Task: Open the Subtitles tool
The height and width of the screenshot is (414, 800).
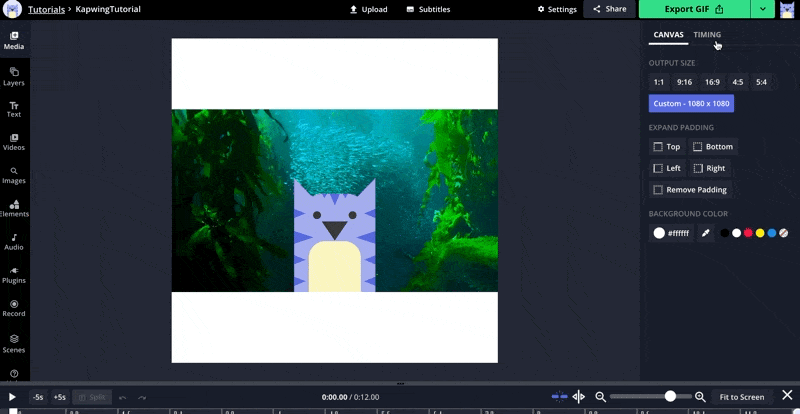Action: 429,9
